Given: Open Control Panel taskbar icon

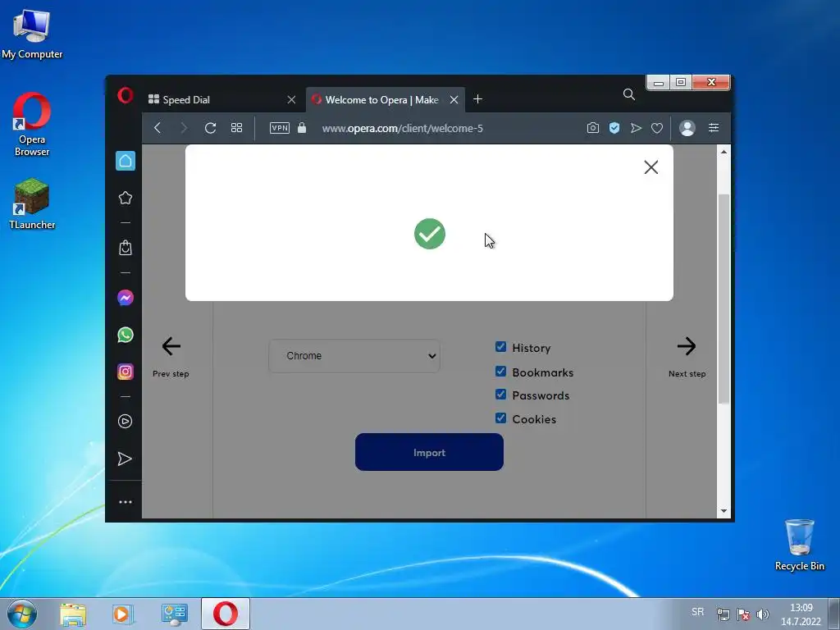Looking at the screenshot, I should [174, 614].
